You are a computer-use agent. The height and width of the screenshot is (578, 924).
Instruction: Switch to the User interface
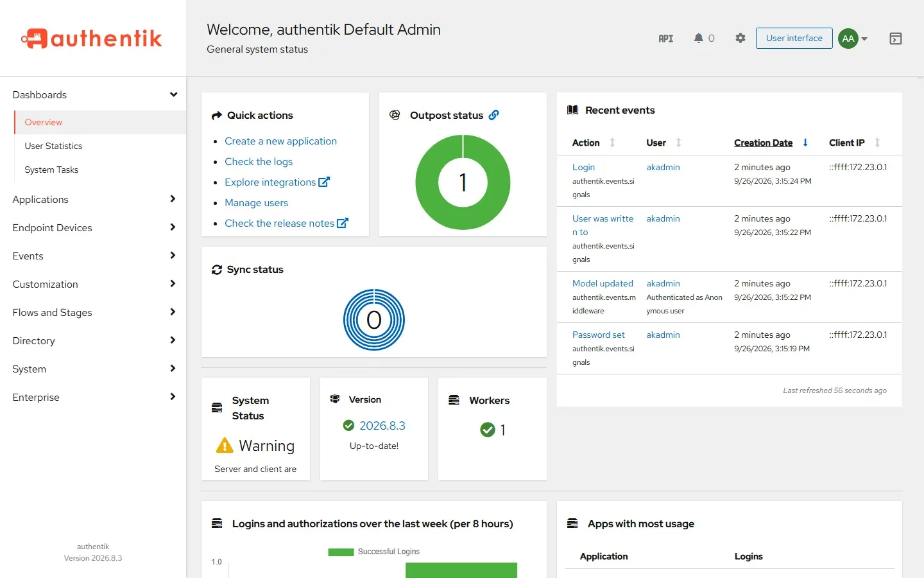point(794,38)
